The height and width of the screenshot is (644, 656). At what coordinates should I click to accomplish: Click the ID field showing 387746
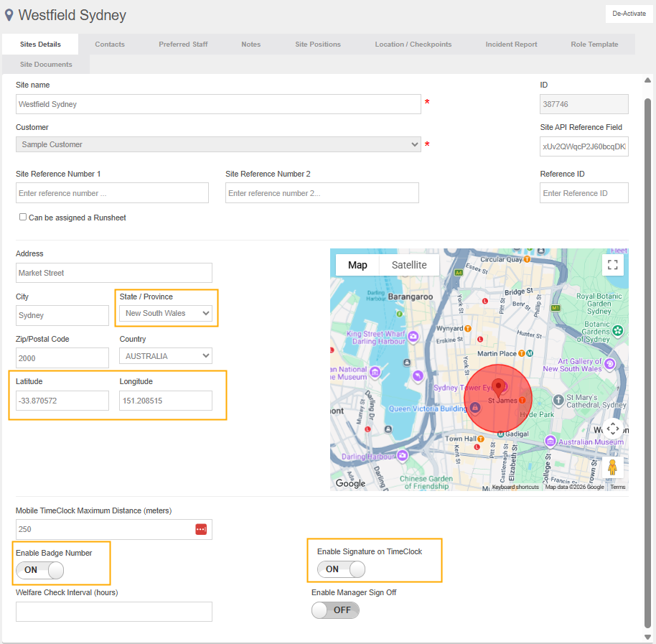pos(584,104)
